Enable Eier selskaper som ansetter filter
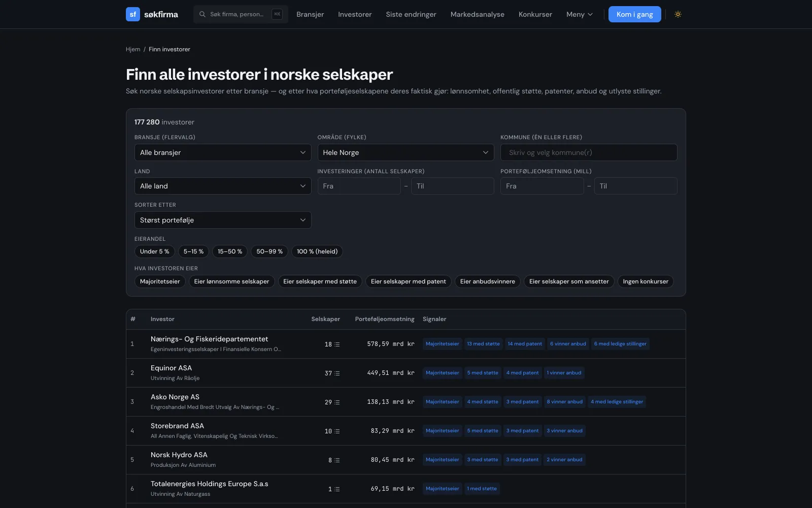The height and width of the screenshot is (508, 812). 569,281
